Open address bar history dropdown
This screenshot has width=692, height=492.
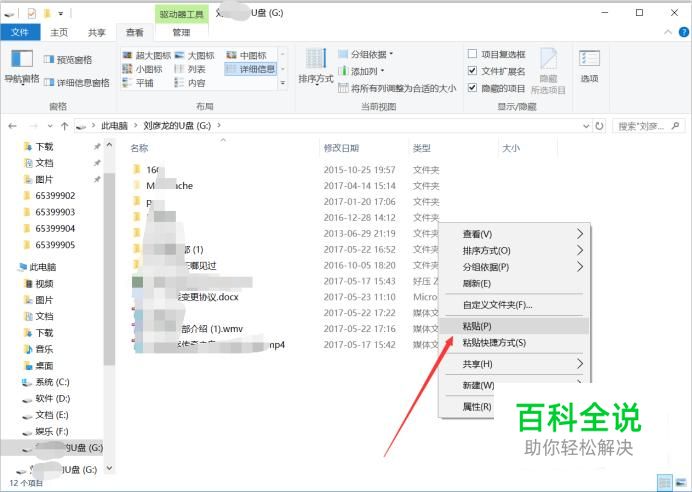[x=586, y=126]
